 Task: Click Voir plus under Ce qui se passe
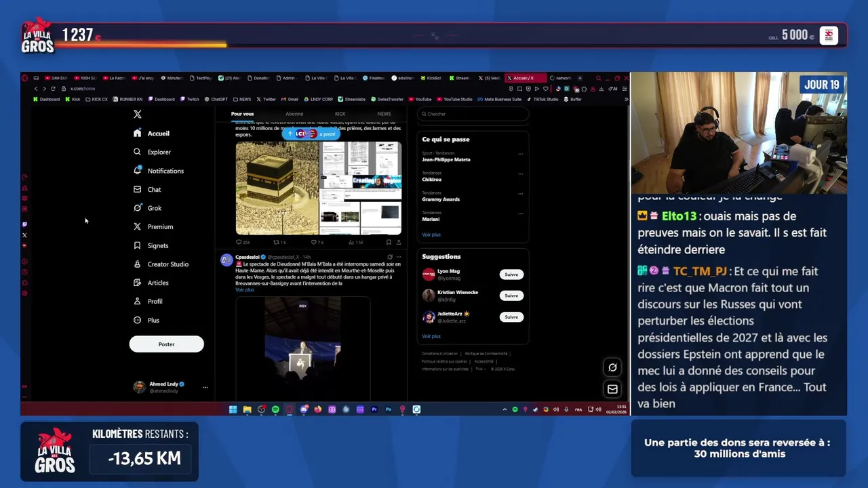[431, 235]
